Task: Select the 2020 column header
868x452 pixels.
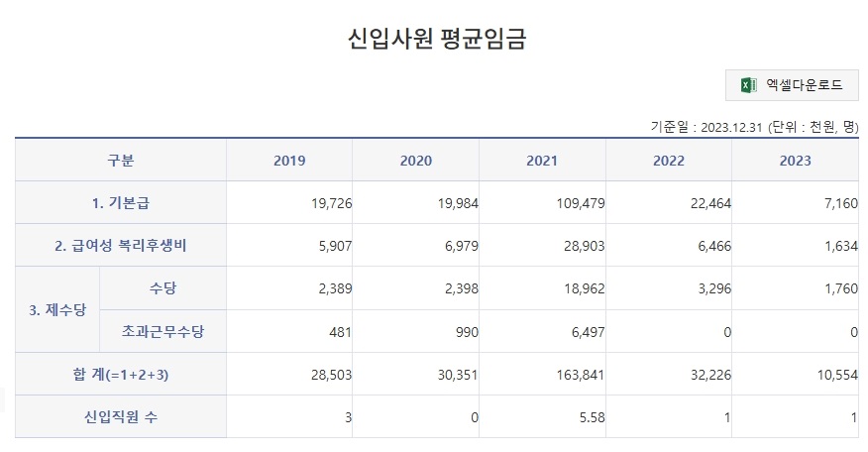Action: [416, 161]
